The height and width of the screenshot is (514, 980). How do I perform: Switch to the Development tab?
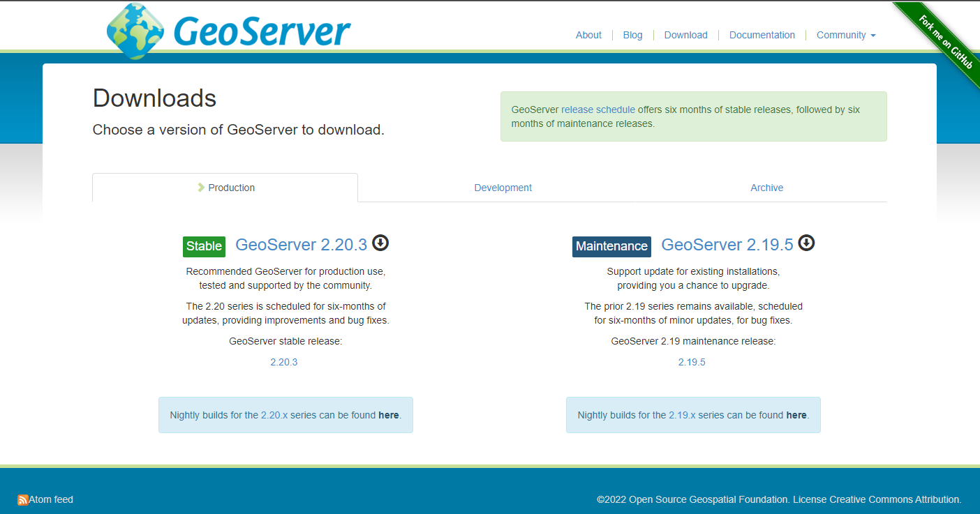tap(503, 188)
